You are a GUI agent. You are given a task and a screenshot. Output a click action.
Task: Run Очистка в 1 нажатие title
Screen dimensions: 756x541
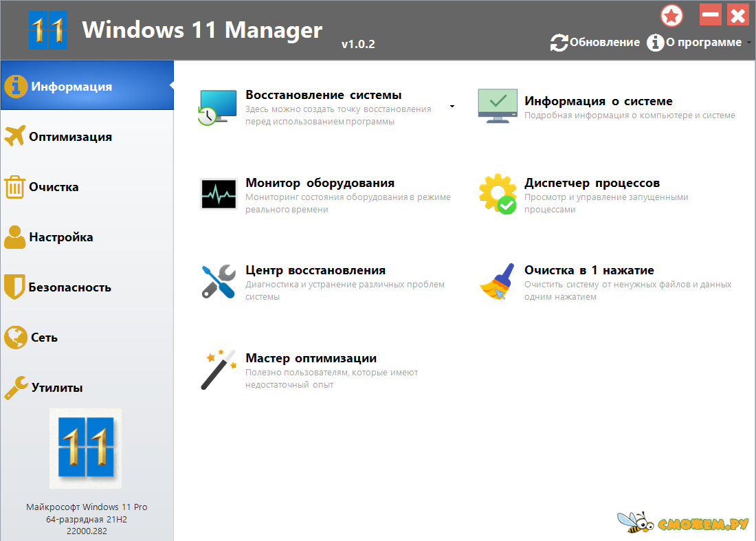point(589,270)
